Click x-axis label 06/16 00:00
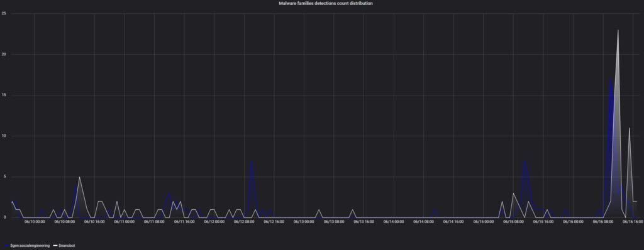Image resolution: width=644 pixels, height=250 pixels. point(574,222)
